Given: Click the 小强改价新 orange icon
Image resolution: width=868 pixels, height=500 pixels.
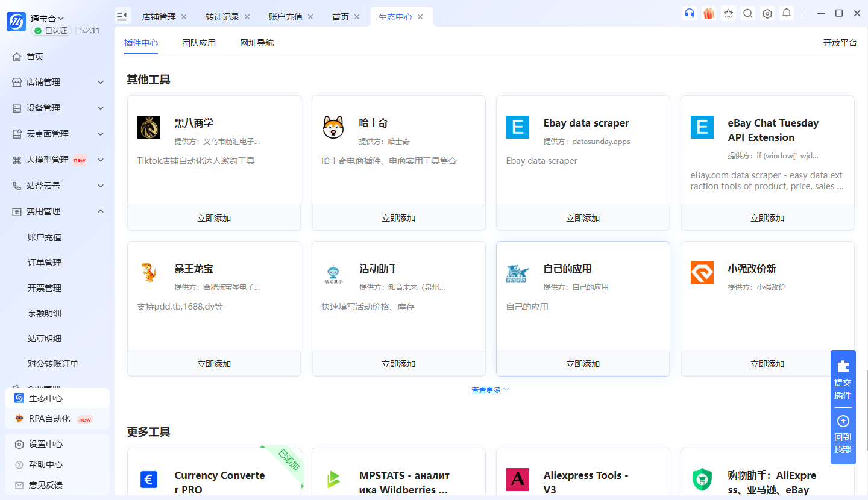Looking at the screenshot, I should coord(702,273).
